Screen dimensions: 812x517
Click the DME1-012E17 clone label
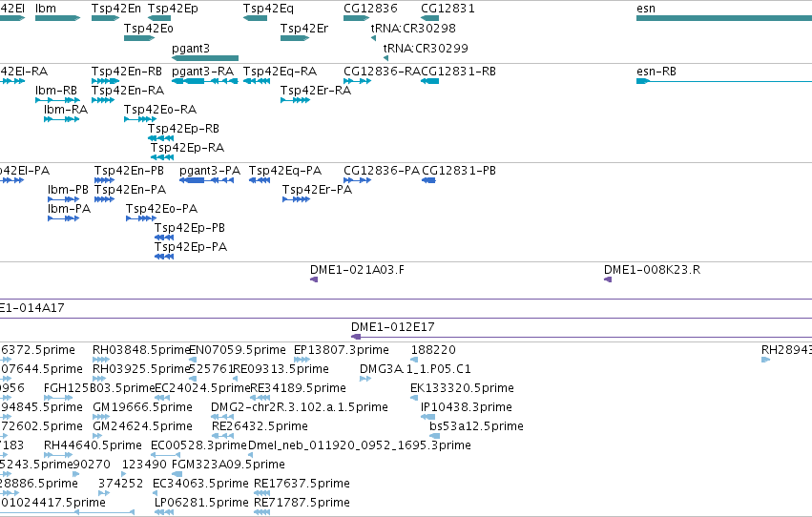[x=392, y=327]
